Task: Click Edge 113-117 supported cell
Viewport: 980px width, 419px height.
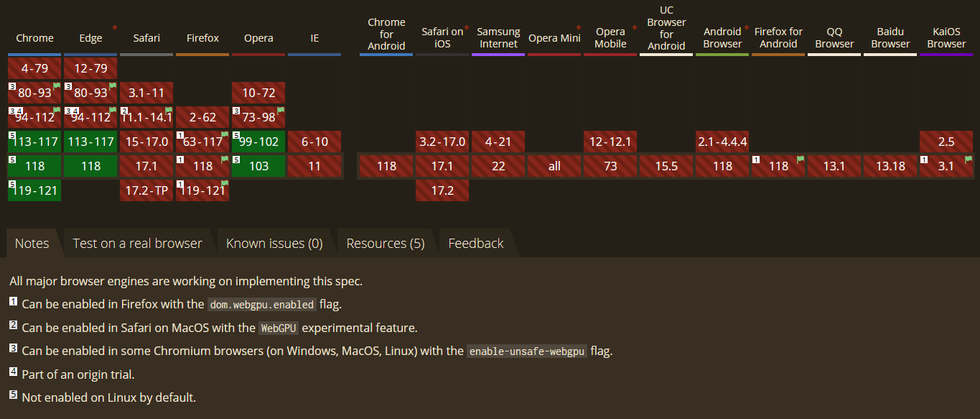Action: click(x=90, y=142)
